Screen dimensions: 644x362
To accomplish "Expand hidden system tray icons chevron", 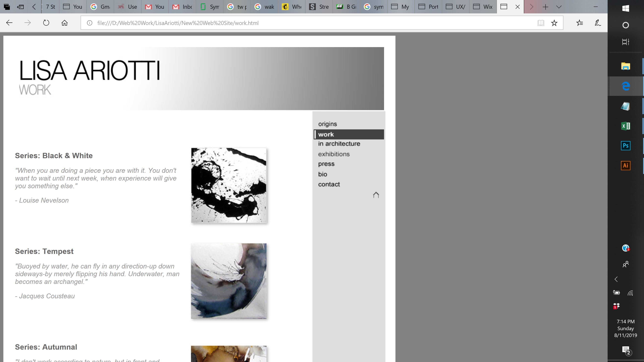I will point(616,279).
